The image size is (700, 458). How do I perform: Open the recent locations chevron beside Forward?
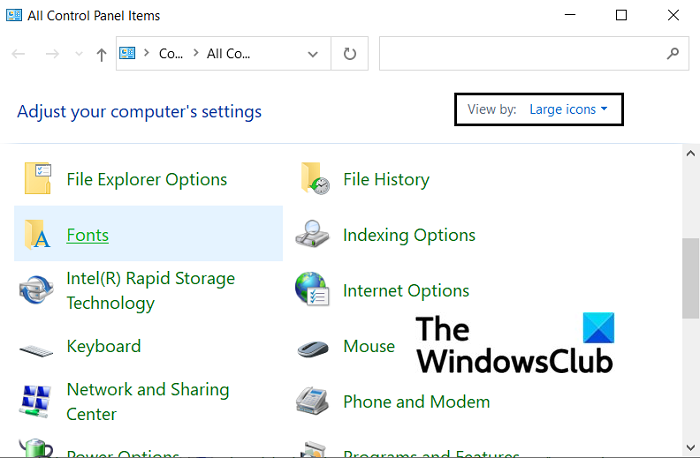pos(78,55)
